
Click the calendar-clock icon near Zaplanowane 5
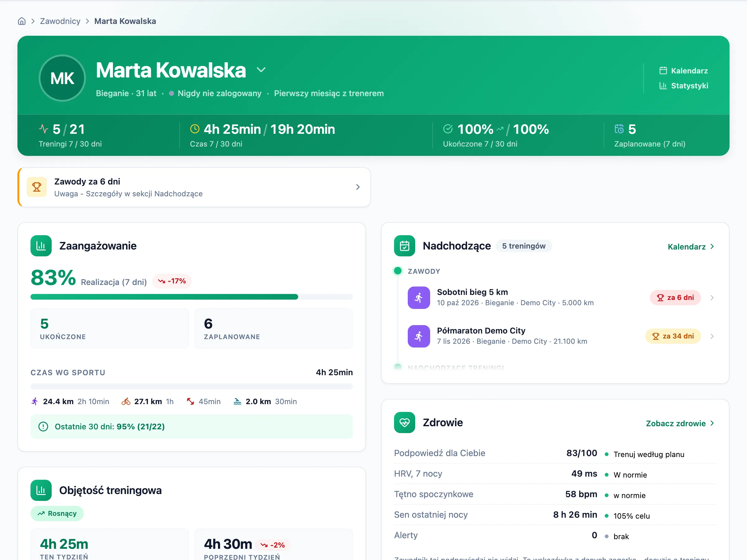(x=619, y=129)
